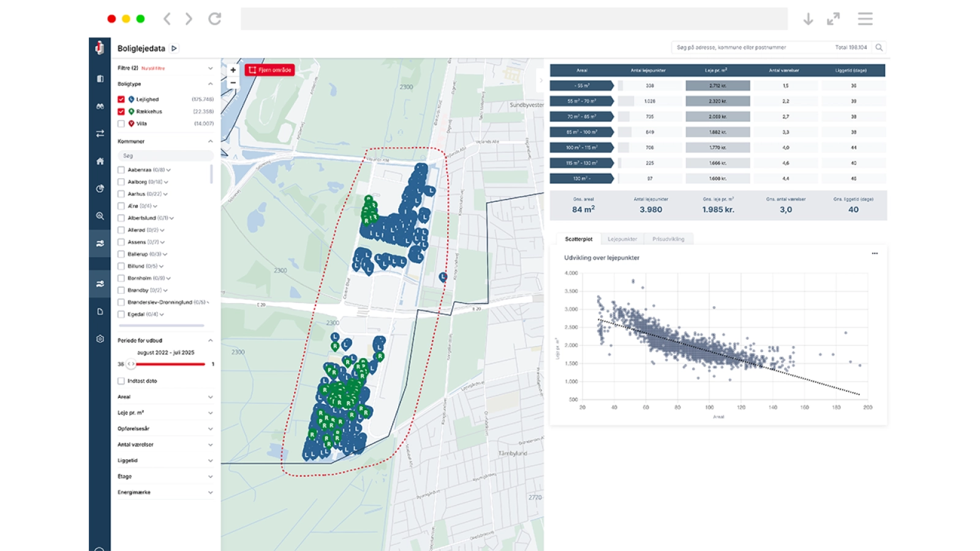Tick the Indtast dato checkbox
This screenshot has height=551, width=980.
pos(121,381)
